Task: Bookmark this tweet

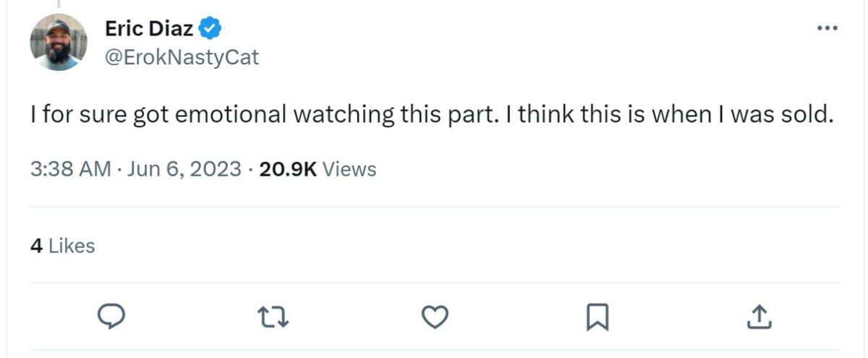Action: pyautogui.click(x=597, y=316)
